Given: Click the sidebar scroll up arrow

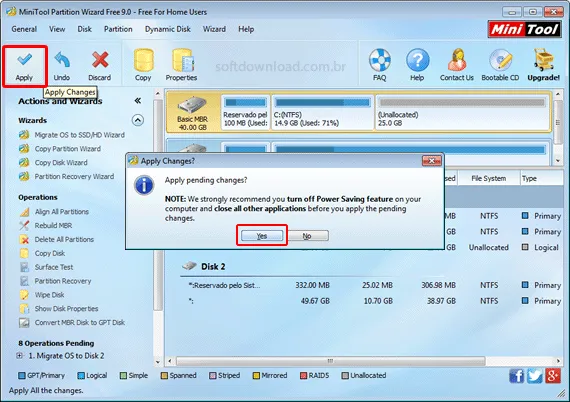Looking at the screenshot, I should point(158,93).
